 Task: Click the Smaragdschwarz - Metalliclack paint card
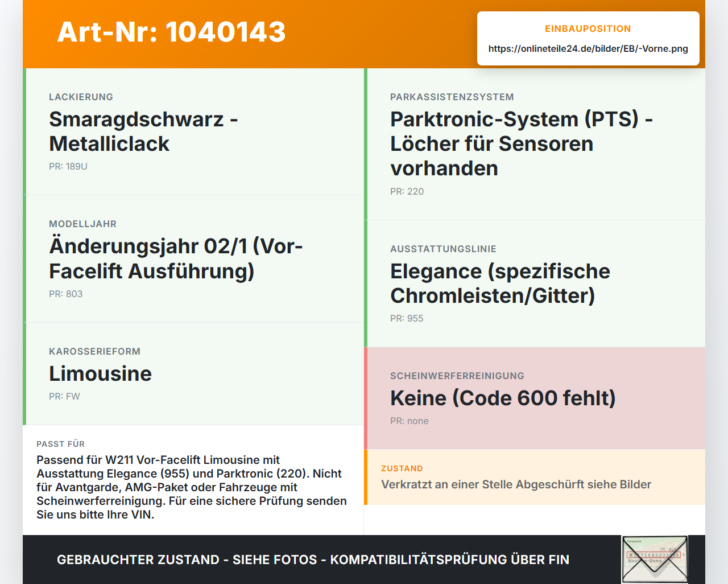(x=193, y=131)
